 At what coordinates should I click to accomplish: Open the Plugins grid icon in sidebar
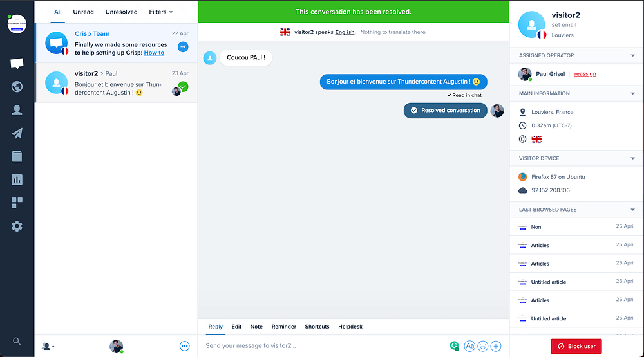(x=17, y=203)
